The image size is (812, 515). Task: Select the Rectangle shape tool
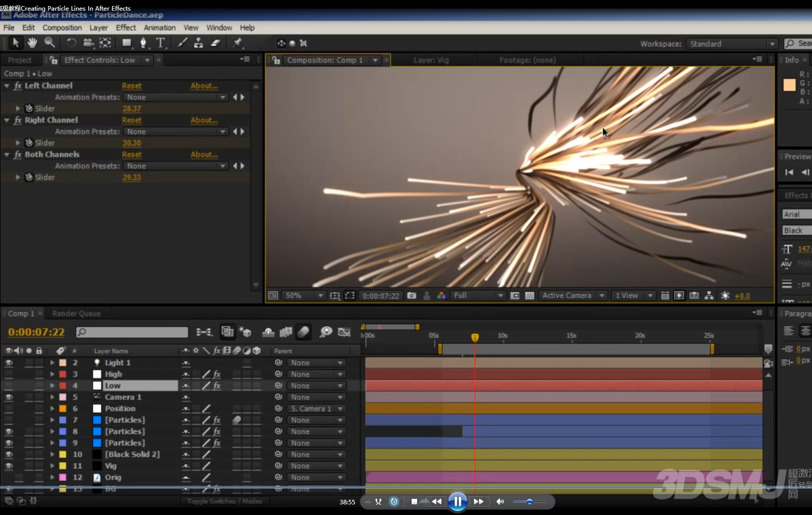(127, 43)
